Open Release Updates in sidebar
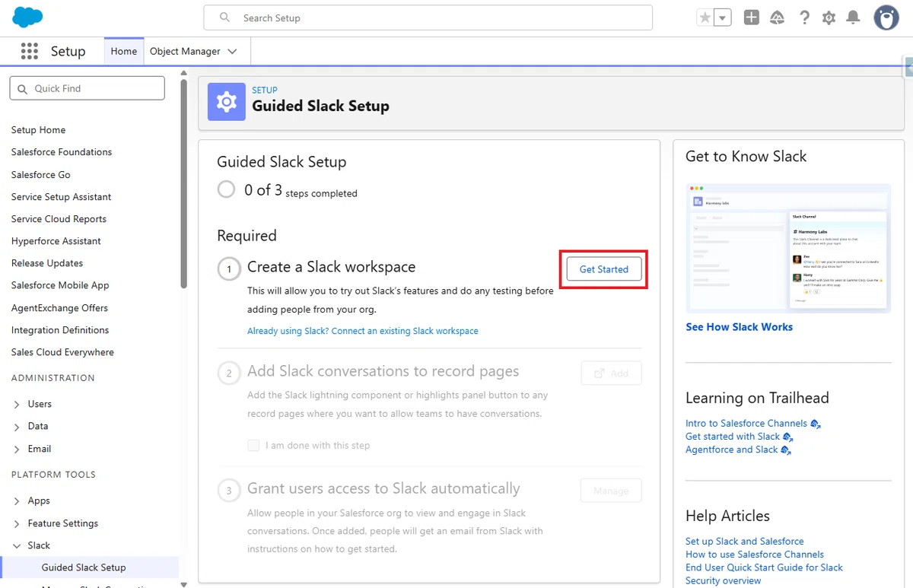This screenshot has width=913, height=588. point(47,263)
